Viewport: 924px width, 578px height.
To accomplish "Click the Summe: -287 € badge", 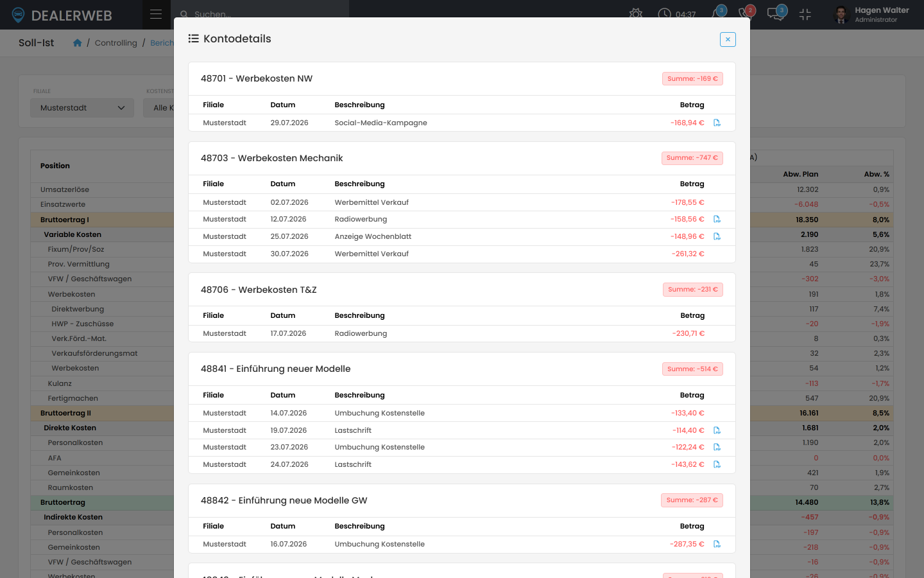I will [692, 500].
